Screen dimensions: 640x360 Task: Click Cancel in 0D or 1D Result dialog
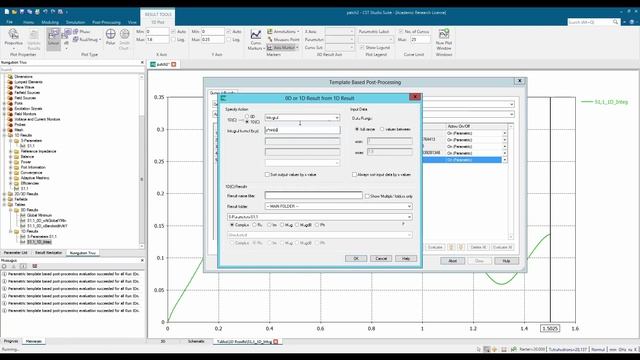pos(381,258)
